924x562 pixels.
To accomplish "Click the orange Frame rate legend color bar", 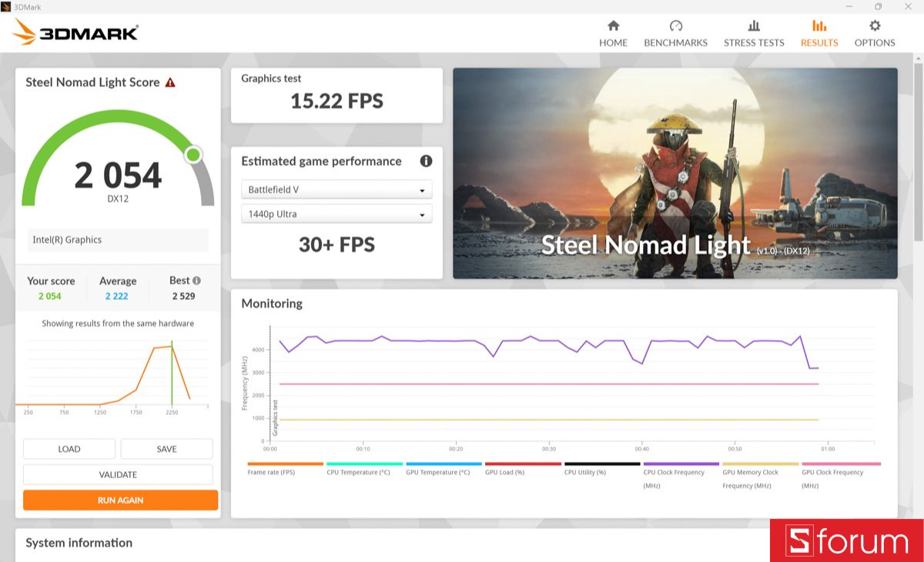I will click(285, 463).
